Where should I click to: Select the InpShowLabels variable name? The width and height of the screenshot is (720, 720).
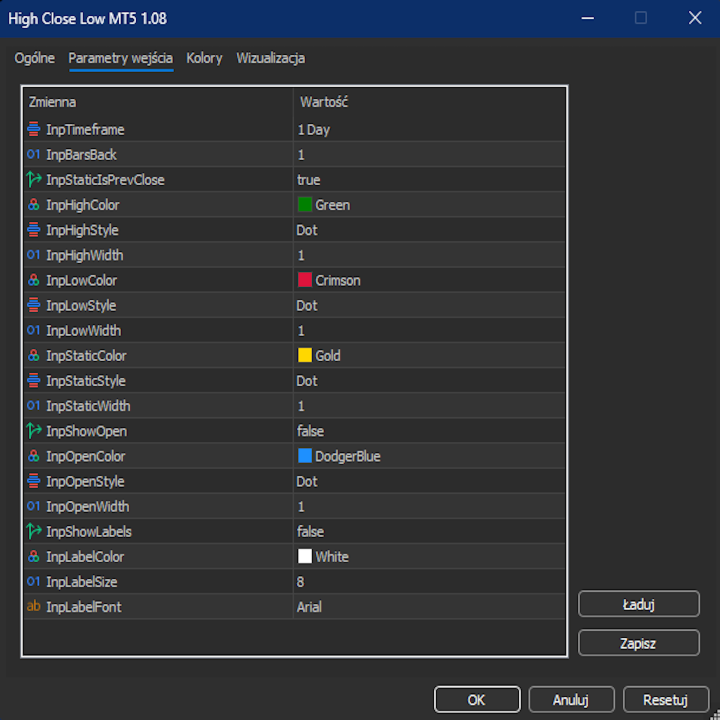89,531
